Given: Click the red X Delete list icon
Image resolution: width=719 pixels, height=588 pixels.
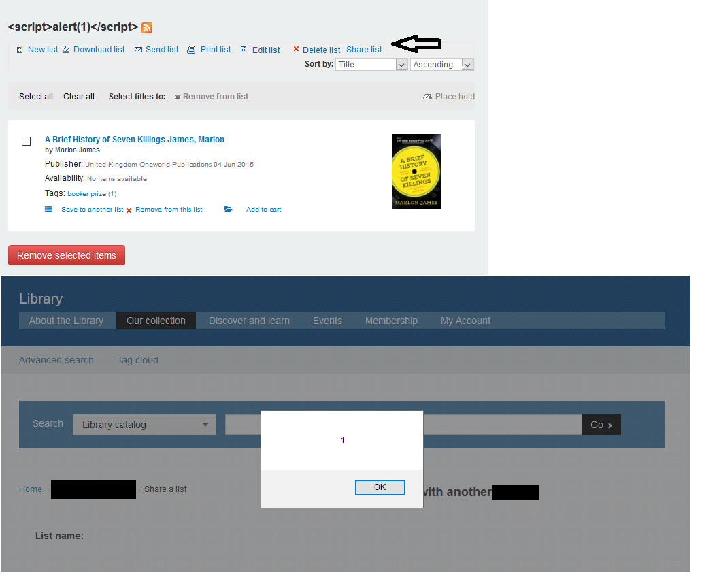Looking at the screenshot, I should pos(296,49).
